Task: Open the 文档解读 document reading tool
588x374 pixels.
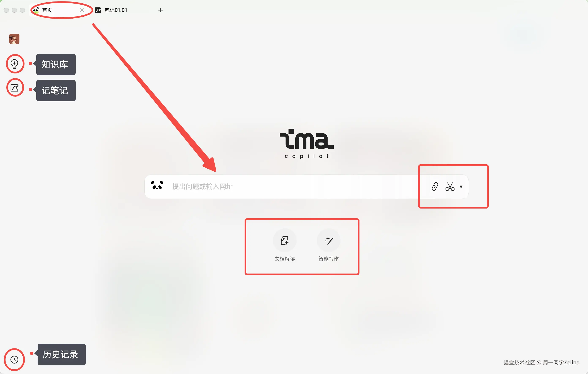Action: pyautogui.click(x=284, y=240)
